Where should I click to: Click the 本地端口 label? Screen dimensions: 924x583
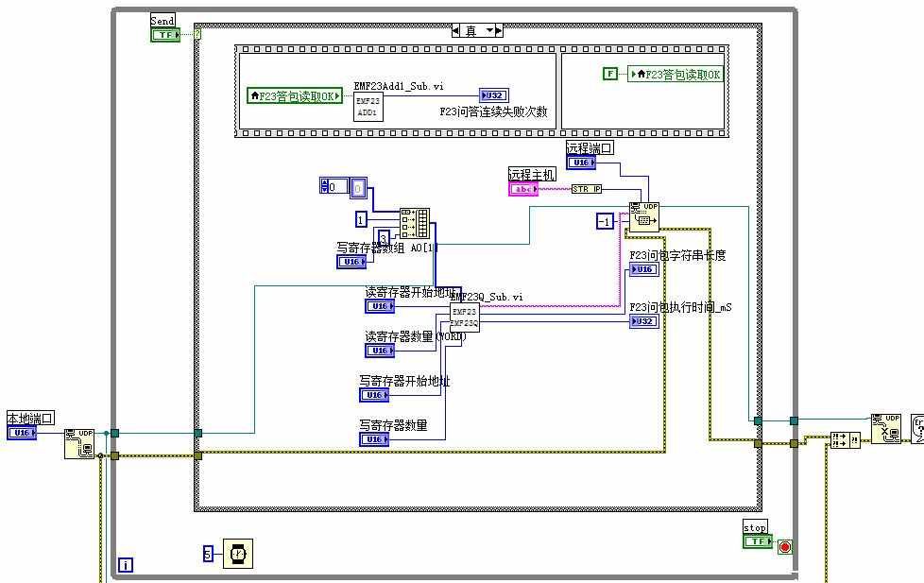[30, 418]
